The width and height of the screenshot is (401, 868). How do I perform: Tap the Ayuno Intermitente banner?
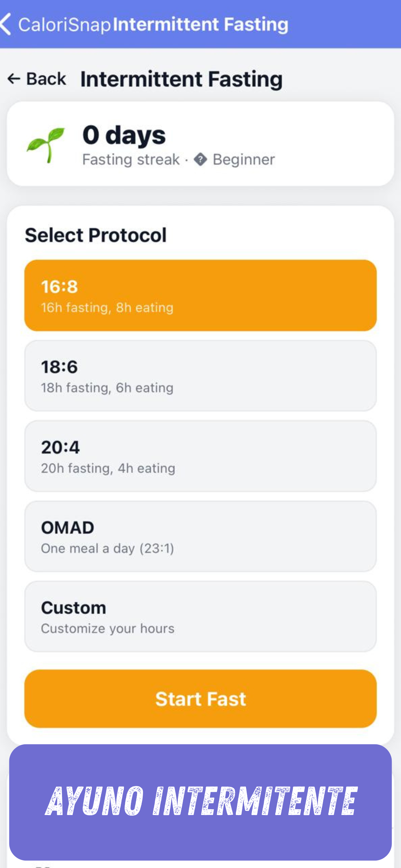coord(200,802)
